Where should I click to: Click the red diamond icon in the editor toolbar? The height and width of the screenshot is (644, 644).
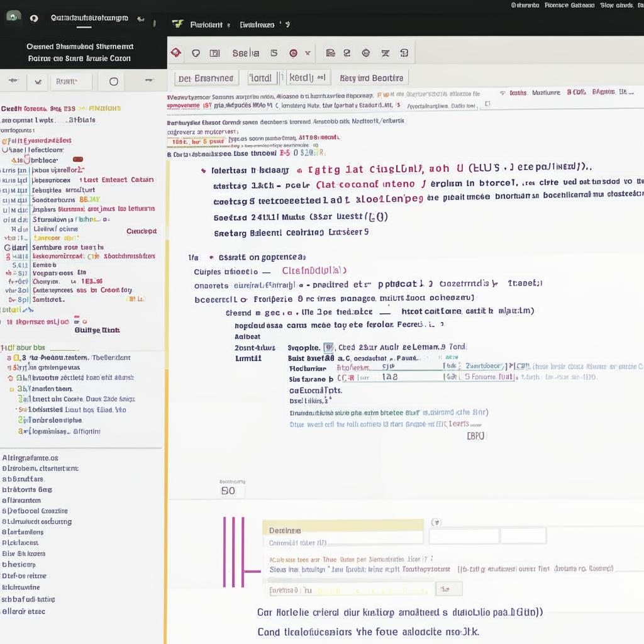click(176, 53)
